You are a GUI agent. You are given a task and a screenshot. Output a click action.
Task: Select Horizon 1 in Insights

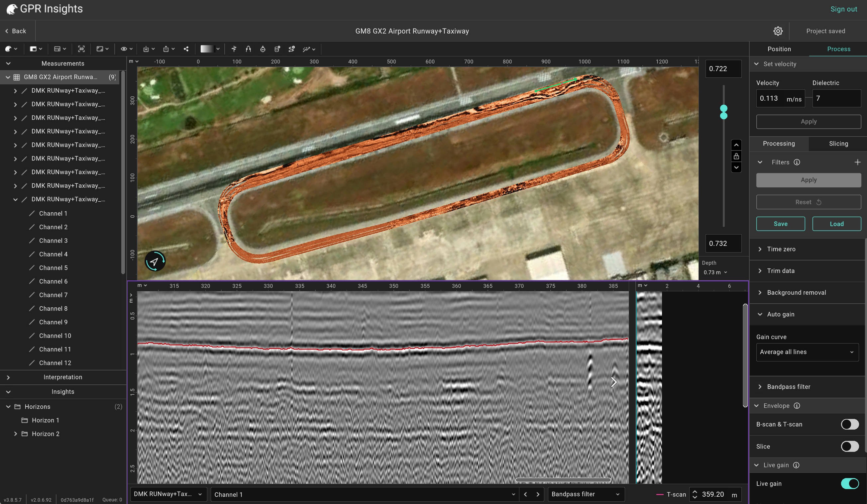tap(46, 420)
